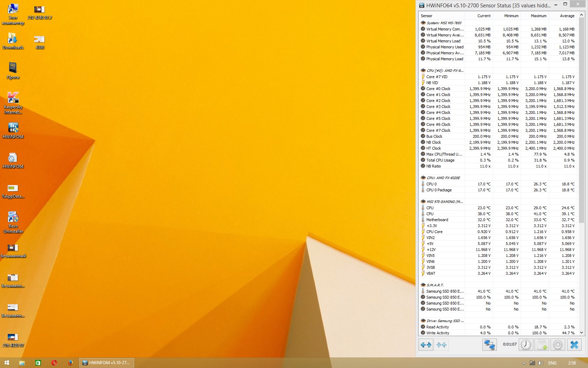
Task: Launch Opera browser from the taskbar
Action: 54,363
